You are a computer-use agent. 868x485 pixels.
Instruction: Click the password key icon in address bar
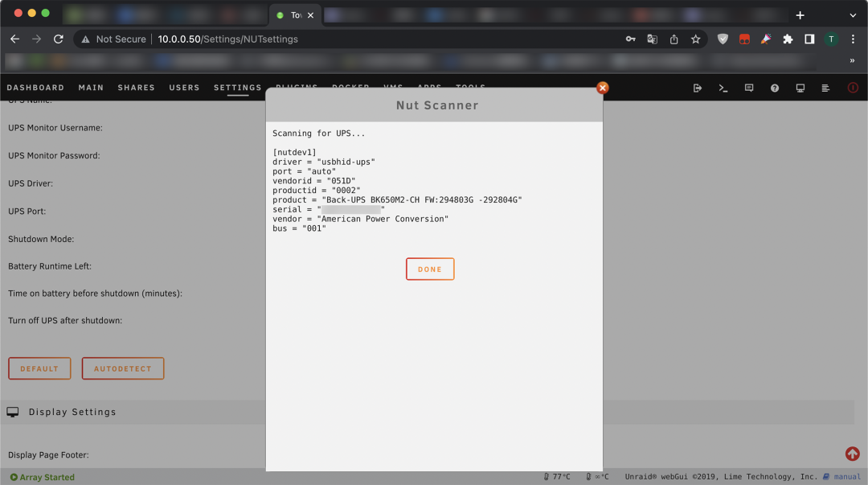pyautogui.click(x=631, y=39)
